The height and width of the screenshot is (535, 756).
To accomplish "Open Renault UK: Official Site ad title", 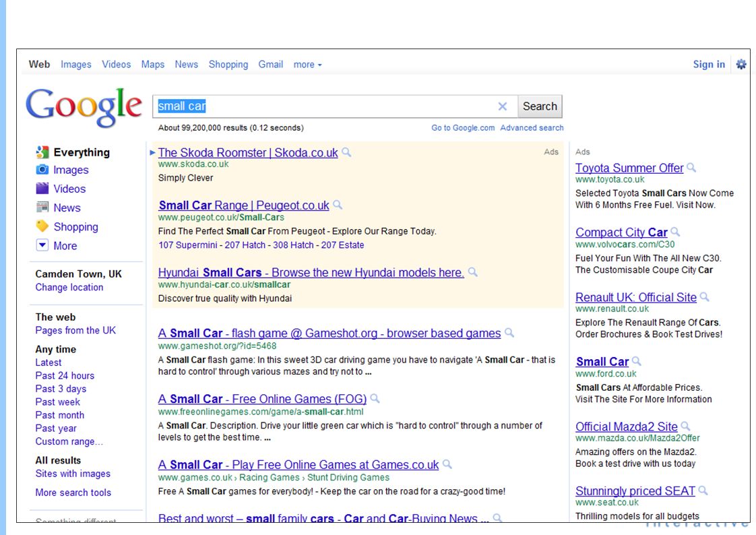I will [x=636, y=297].
